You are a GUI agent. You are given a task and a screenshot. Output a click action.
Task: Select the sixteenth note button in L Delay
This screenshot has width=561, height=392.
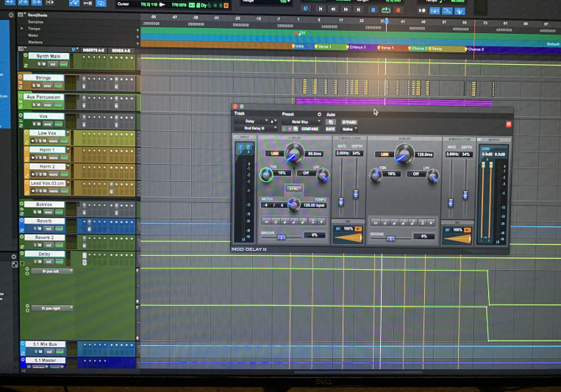tap(304, 221)
